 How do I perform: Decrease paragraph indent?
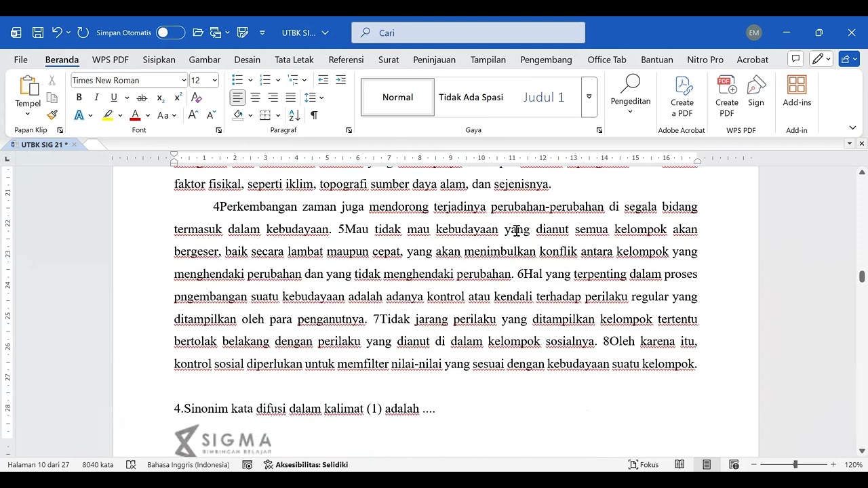[x=323, y=80]
